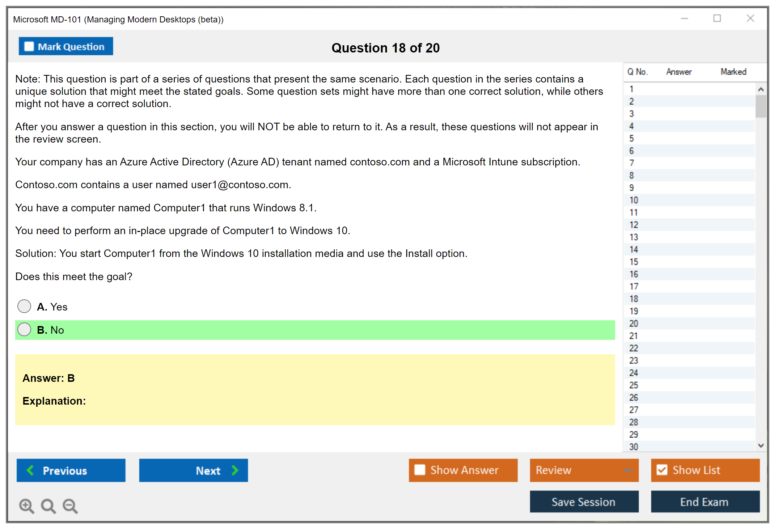Image resolution: width=778 pixels, height=532 pixels.
Task: Select answer A. Yes radio button
Action: tap(24, 306)
